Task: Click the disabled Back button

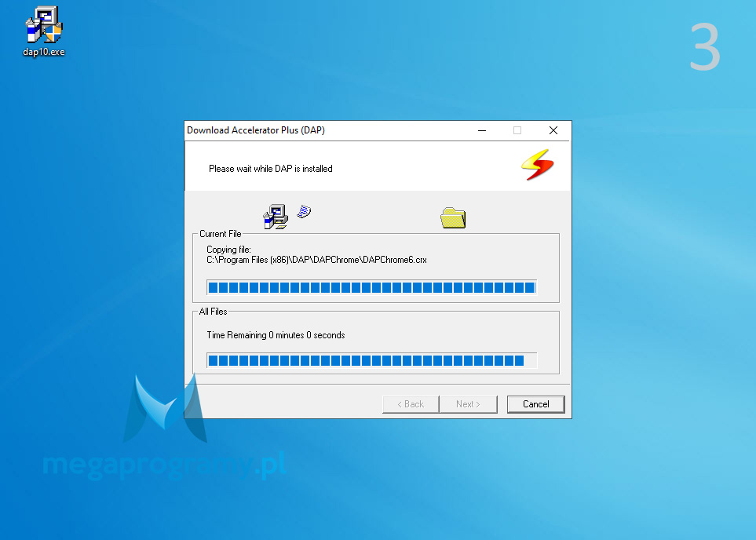Action: [411, 404]
